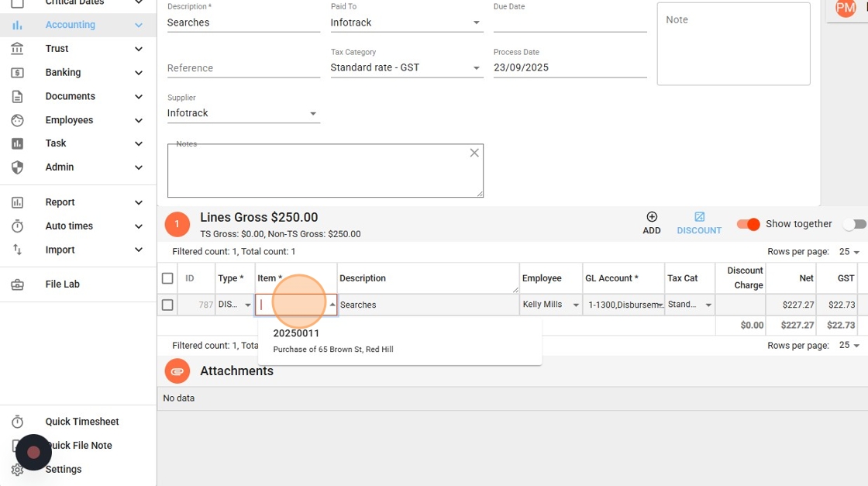Click the orange Attachments paperclip icon
Image resolution: width=868 pixels, height=486 pixels.
(x=177, y=371)
